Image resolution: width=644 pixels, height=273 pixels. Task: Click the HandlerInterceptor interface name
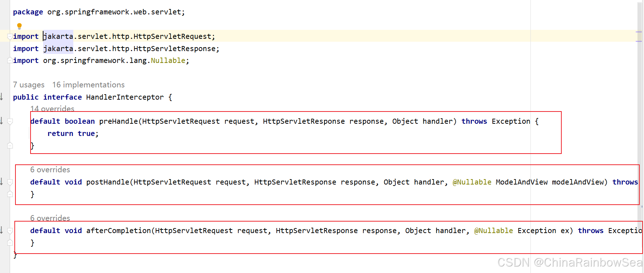[x=125, y=97]
